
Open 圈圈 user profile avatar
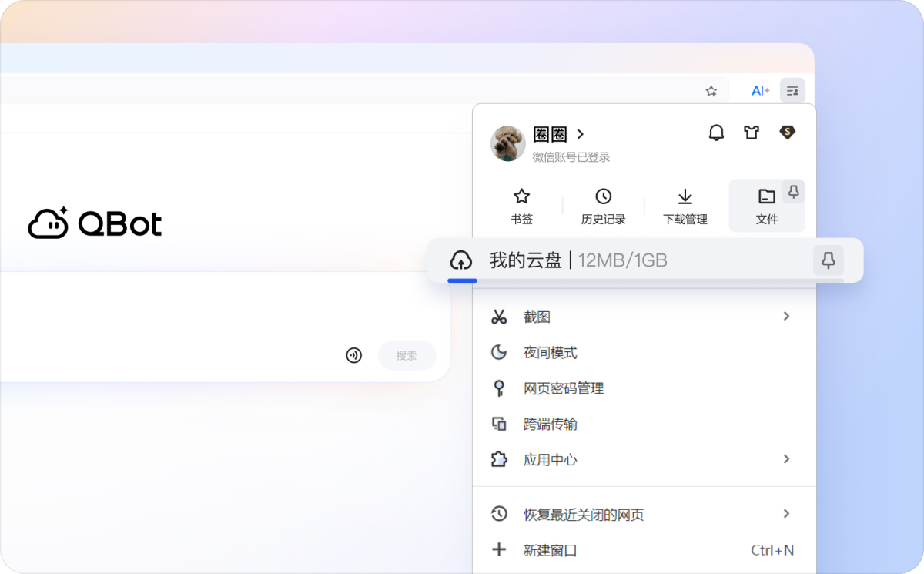[508, 143]
